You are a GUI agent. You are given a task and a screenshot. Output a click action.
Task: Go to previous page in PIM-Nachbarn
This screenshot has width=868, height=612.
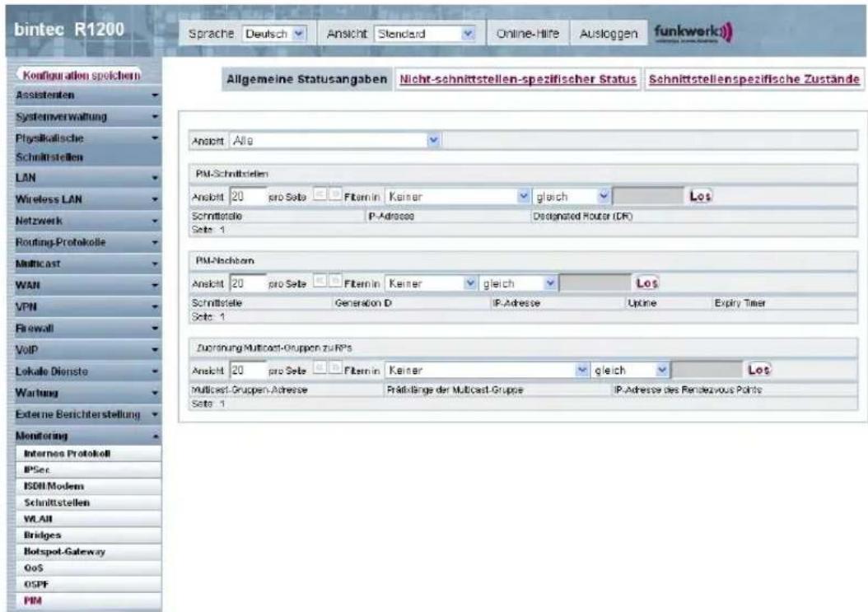pos(320,281)
